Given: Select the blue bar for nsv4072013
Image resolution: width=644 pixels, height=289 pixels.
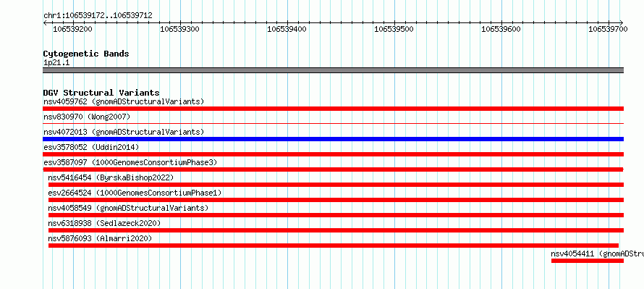Looking at the screenshot, I should pyautogui.click(x=333, y=139).
